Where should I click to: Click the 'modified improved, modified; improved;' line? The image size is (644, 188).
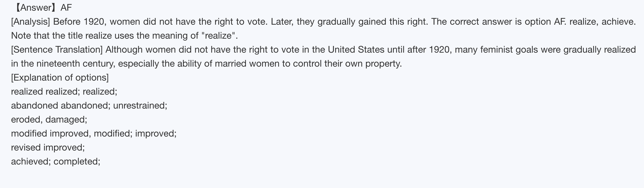coord(94,134)
